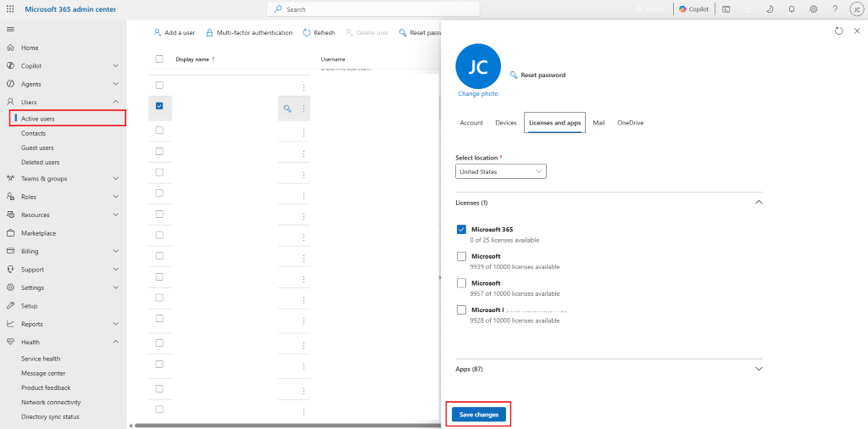Open the Cloud Shell icon in header
The height and width of the screenshot is (429, 868).
click(726, 9)
